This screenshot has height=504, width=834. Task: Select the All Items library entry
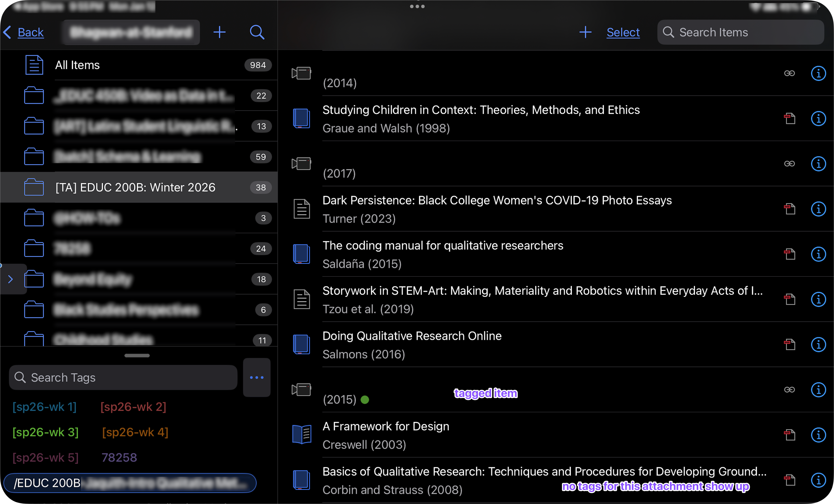point(77,65)
